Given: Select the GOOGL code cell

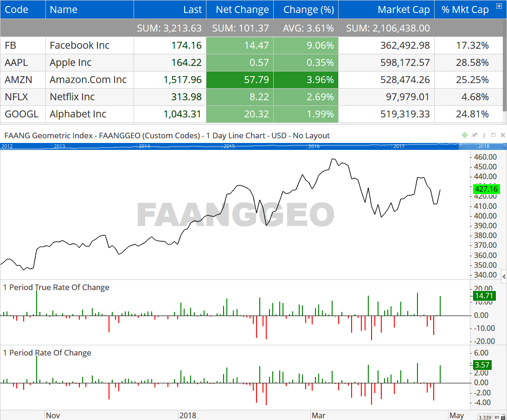Looking at the screenshot, I should (23, 114).
